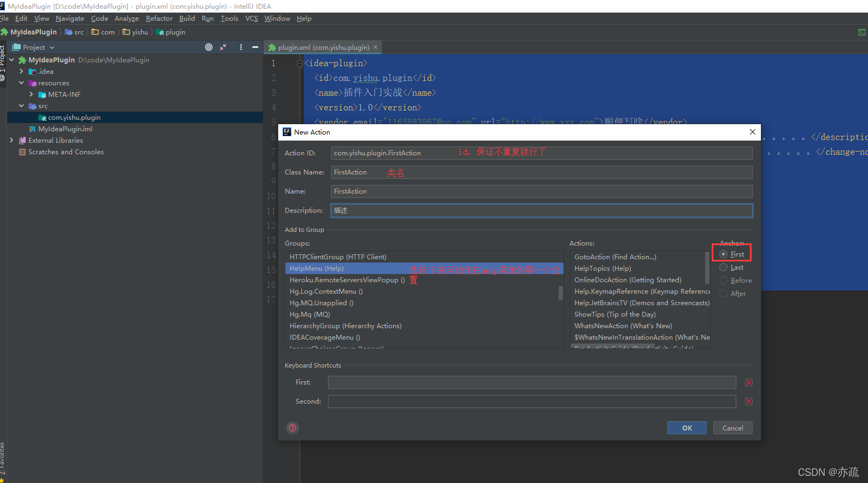Screen dimensions: 868x483
Task: Open the terminal icon at top right
Action: pos(862,32)
